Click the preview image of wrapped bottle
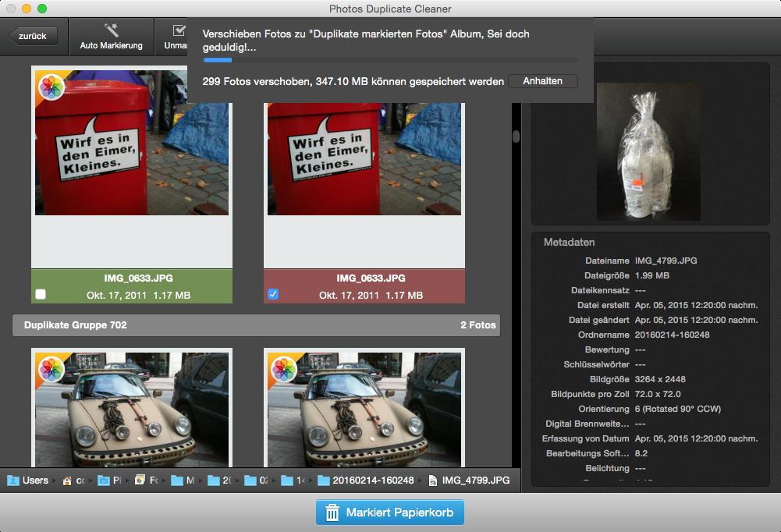The image size is (781, 532). [648, 152]
